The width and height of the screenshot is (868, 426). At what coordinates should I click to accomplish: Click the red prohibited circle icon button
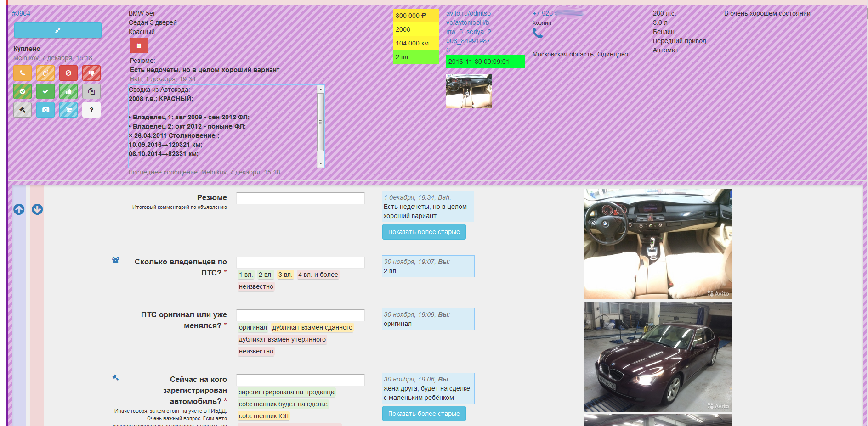(x=68, y=73)
